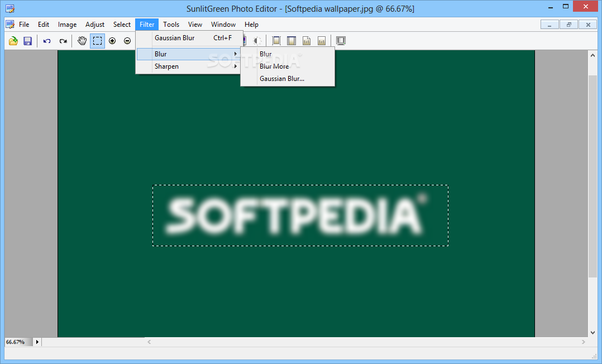Click the vertical scrollbar thumb
Image resolution: width=602 pixels, height=364 pixels.
(x=593, y=176)
